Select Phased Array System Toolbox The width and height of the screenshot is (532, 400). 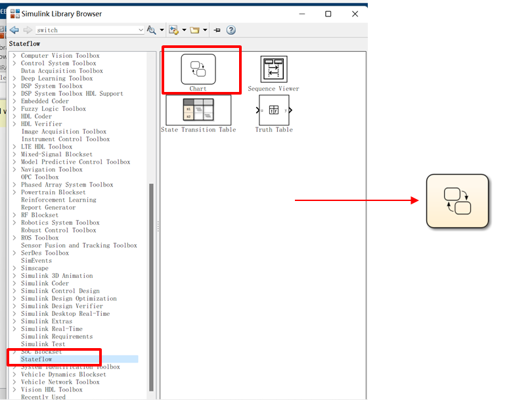pos(67,185)
